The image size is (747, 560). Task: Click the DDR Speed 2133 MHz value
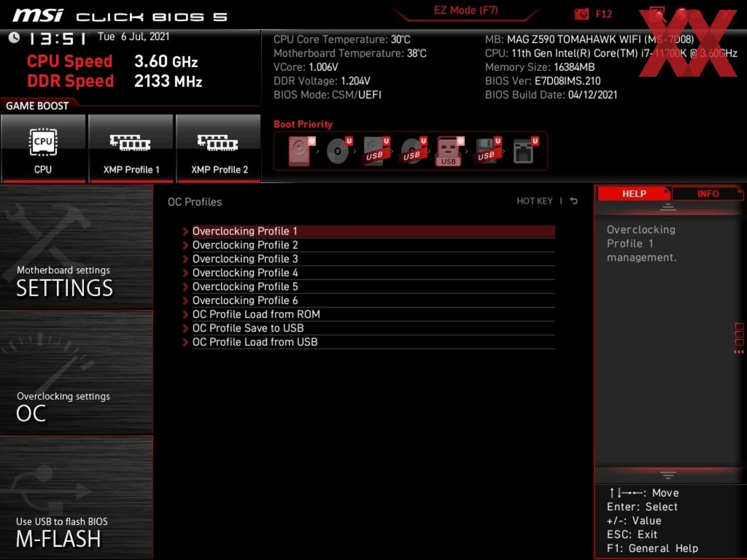[168, 81]
